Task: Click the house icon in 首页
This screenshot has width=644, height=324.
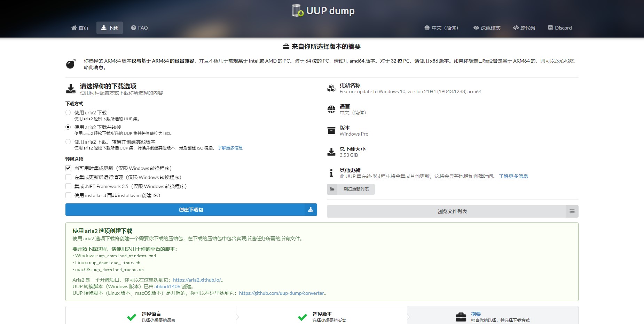Action: [x=74, y=28]
